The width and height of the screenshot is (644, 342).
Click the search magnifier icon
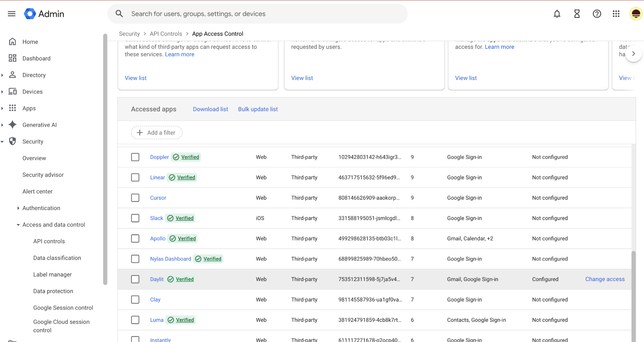119,14
